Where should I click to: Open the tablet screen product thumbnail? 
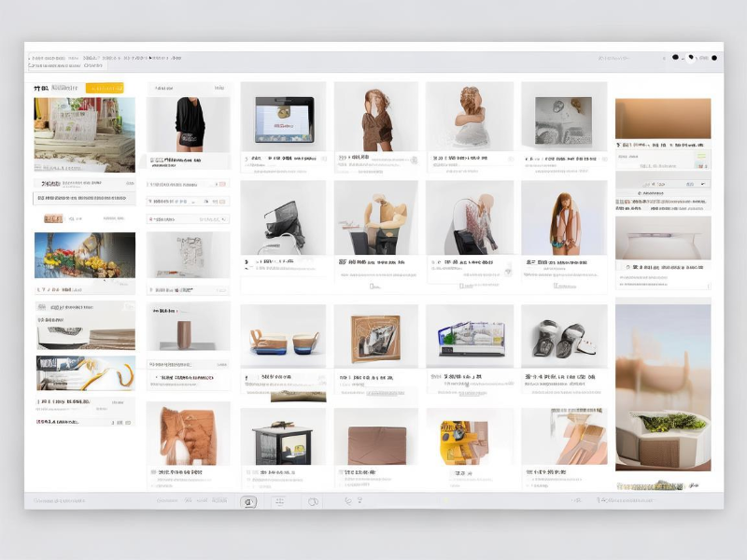(x=284, y=119)
